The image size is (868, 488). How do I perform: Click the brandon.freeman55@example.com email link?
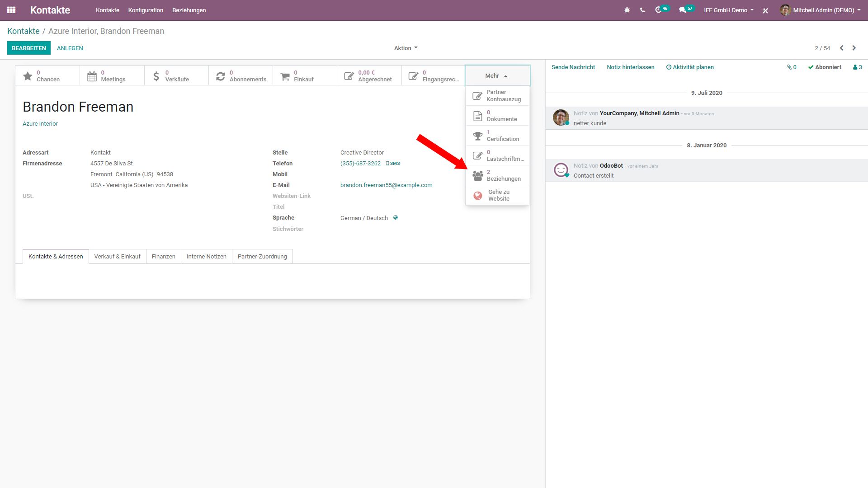pos(386,185)
